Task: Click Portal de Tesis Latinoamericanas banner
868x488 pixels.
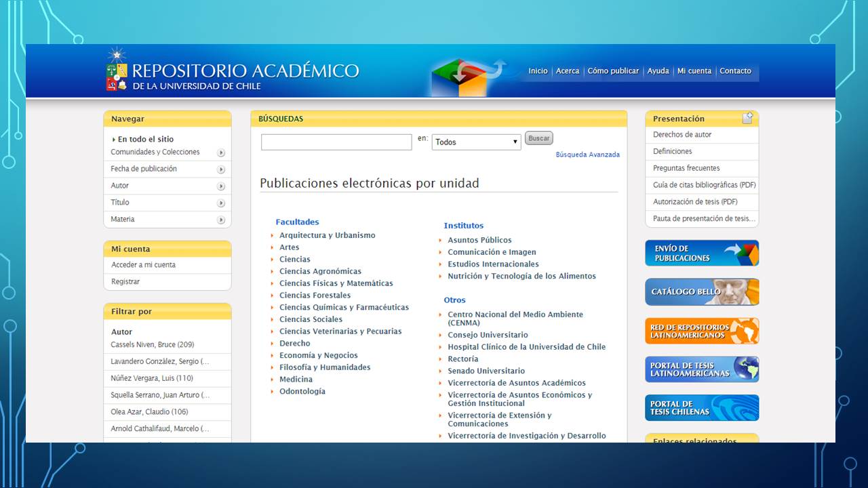Action: [702, 369]
